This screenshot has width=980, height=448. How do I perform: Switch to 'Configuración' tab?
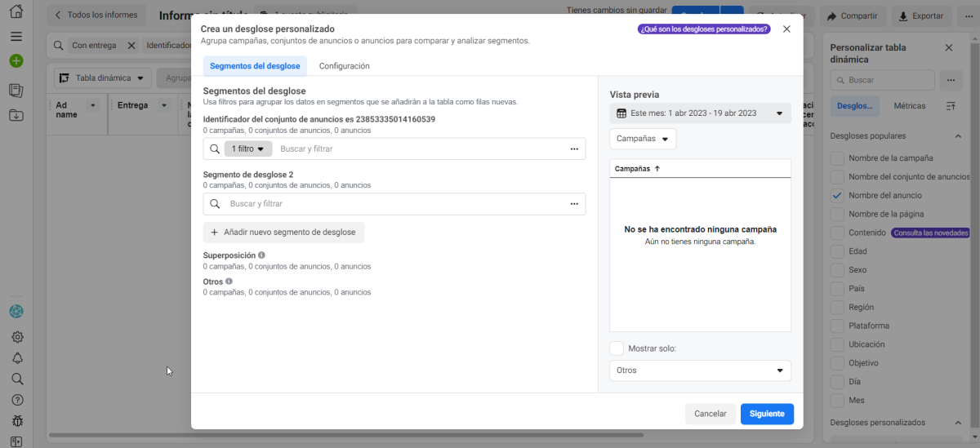pos(345,66)
